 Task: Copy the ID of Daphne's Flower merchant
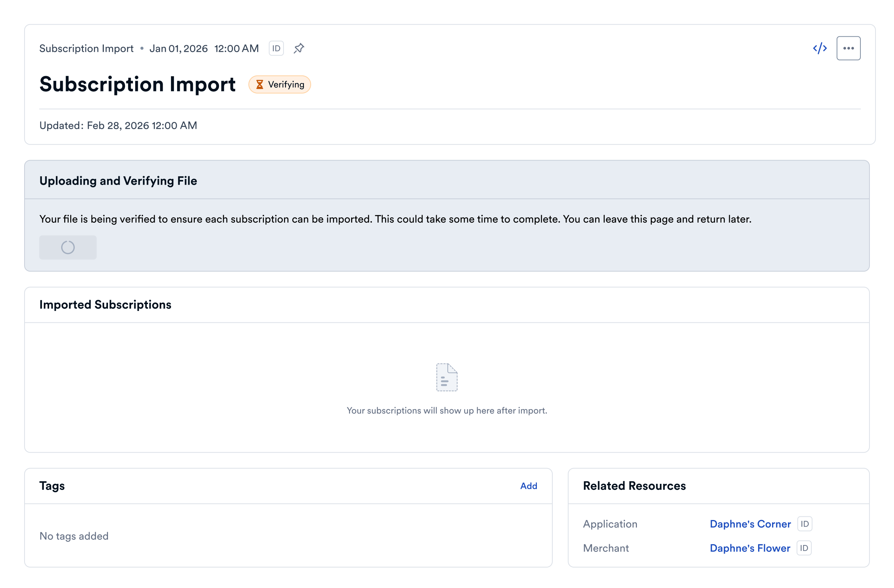pos(804,548)
